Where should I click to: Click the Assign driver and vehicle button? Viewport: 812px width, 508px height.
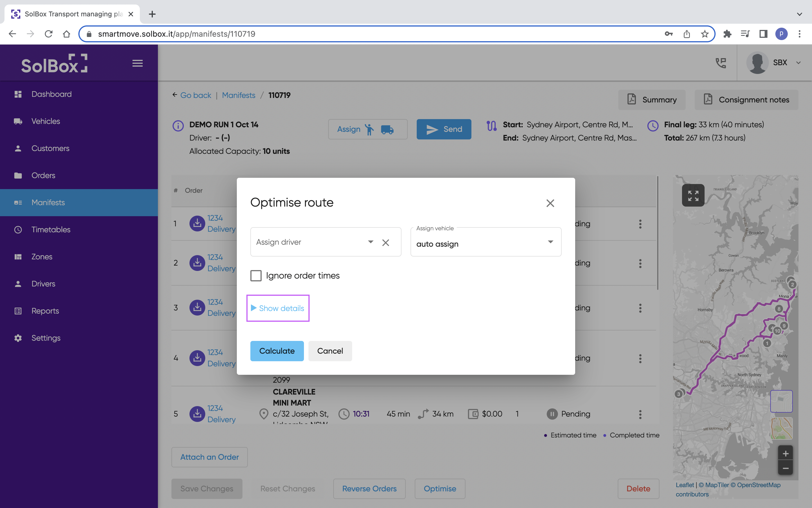point(367,129)
